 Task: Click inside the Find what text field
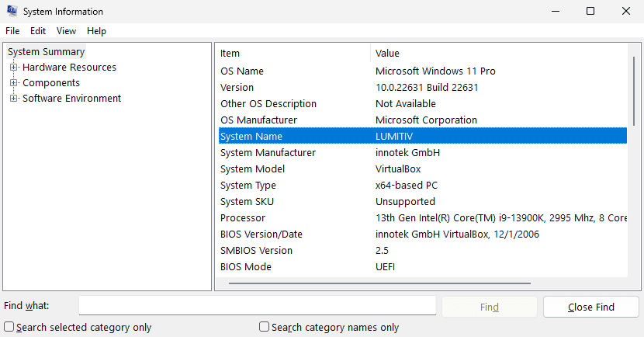(257, 306)
